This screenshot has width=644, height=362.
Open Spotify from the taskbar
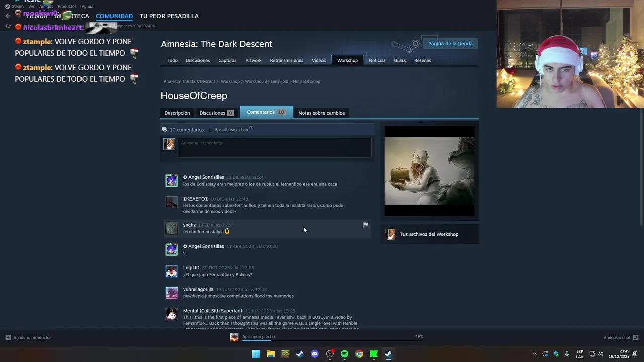[x=344, y=354]
